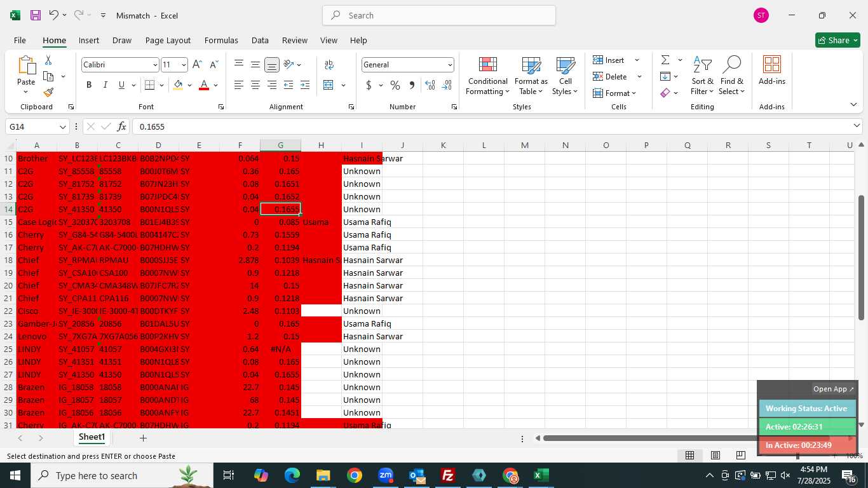This screenshot has height=488, width=868.
Task: Open Cell Styles gallery
Action: [566, 77]
